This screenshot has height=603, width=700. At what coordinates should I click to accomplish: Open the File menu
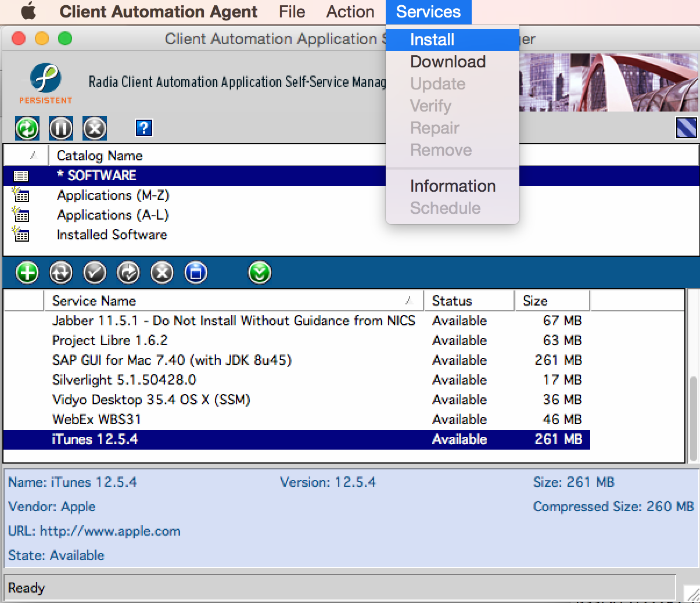pos(292,12)
